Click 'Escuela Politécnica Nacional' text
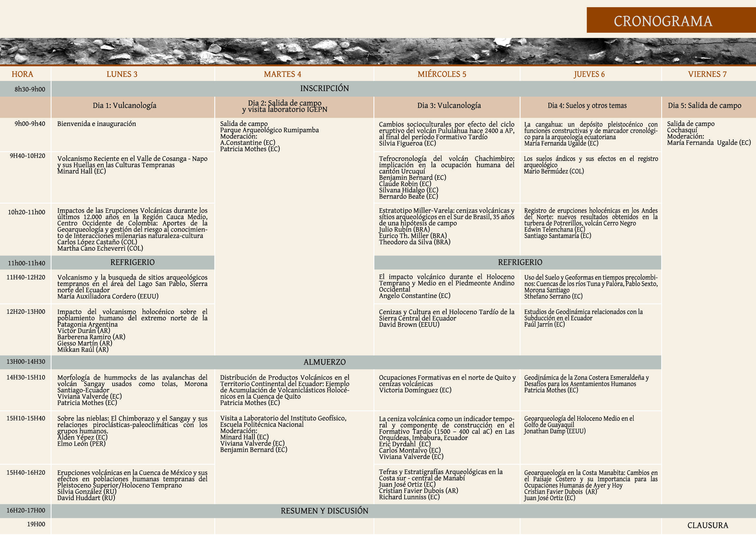The height and width of the screenshot is (535, 756). point(262,425)
